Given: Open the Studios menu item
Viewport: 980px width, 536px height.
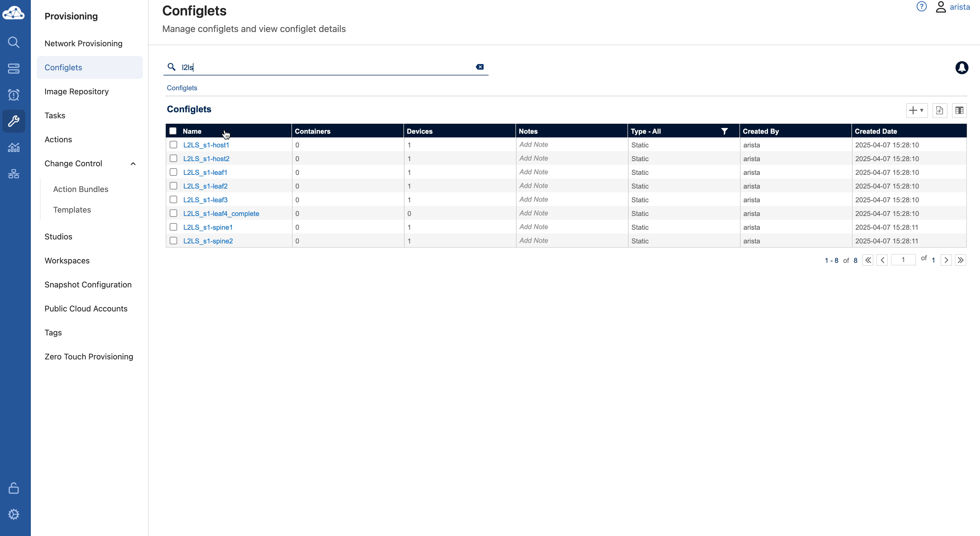Looking at the screenshot, I should coord(58,237).
